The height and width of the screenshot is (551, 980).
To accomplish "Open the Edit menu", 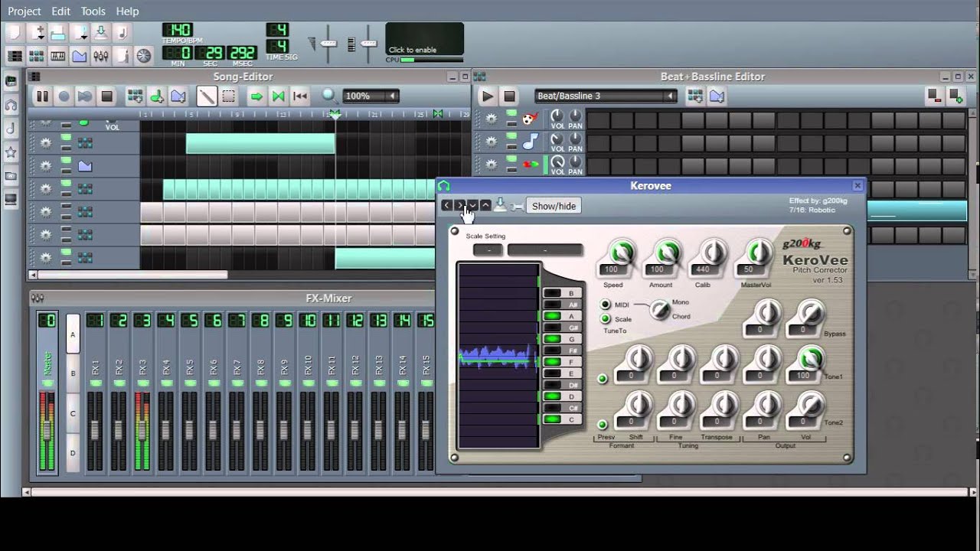I will [60, 11].
